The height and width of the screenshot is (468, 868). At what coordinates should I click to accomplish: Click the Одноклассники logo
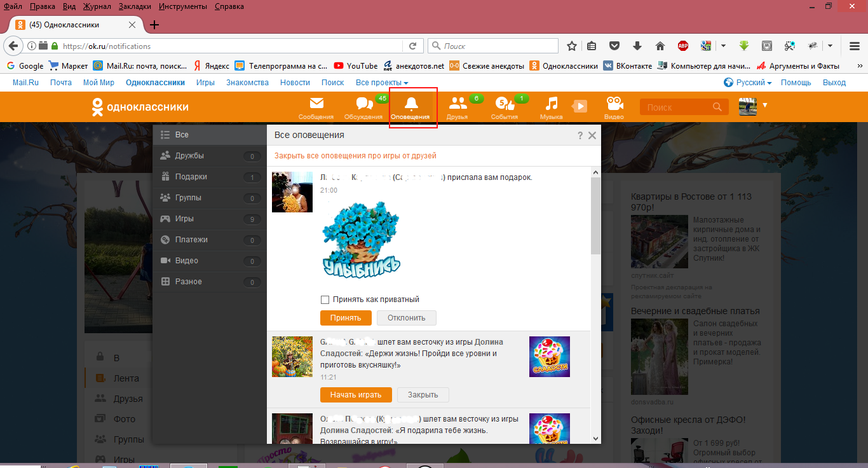140,107
